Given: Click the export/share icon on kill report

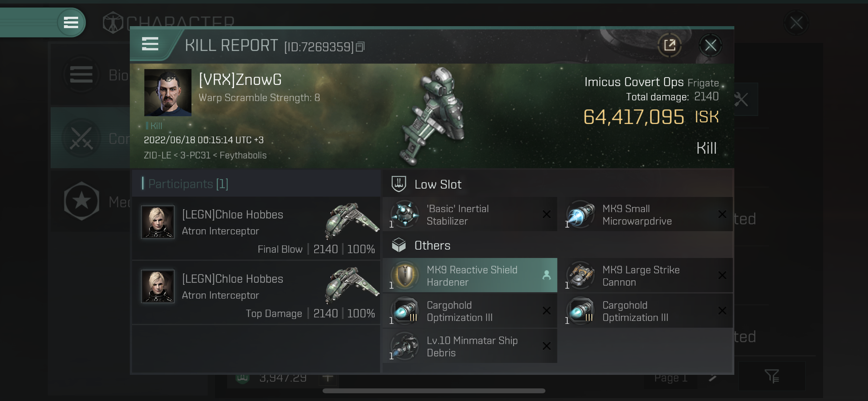Looking at the screenshot, I should (669, 45).
